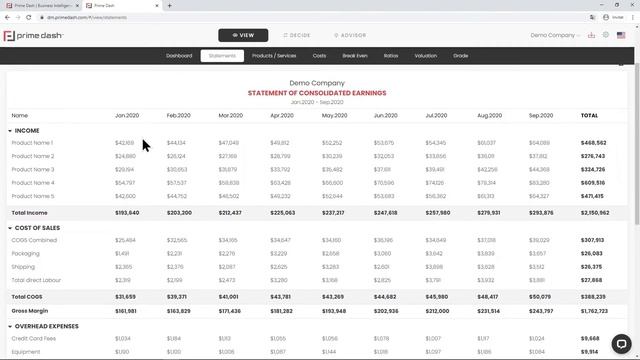Close the active Prime Dash browser tab
The image size is (640, 360).
[x=157, y=6]
